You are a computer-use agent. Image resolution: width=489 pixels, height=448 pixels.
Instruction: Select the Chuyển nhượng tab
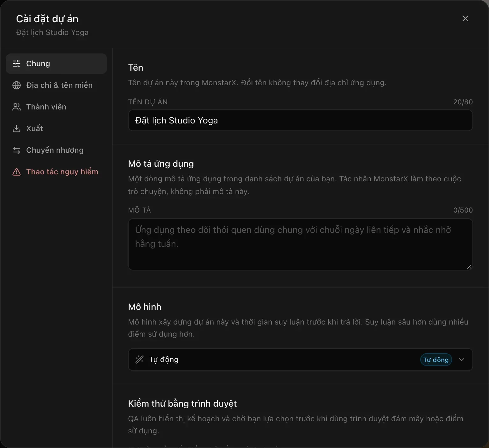pos(56,150)
